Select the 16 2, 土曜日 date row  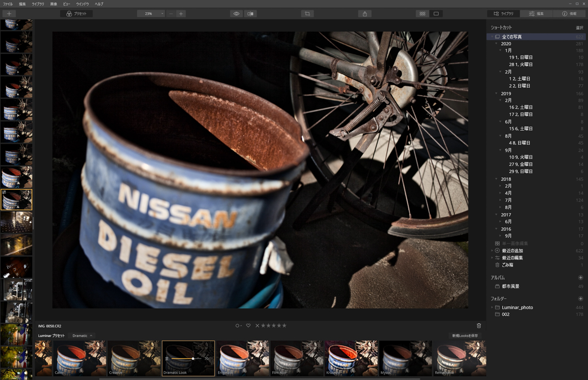click(538, 107)
